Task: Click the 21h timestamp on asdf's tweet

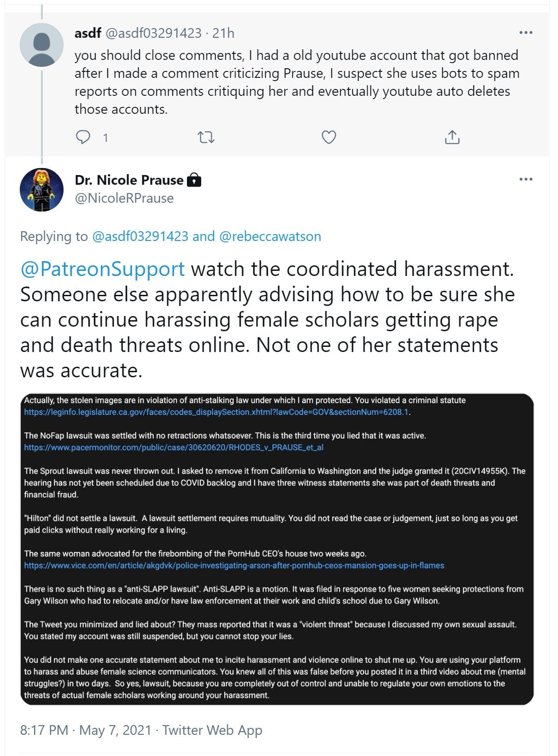Action: coord(223,33)
